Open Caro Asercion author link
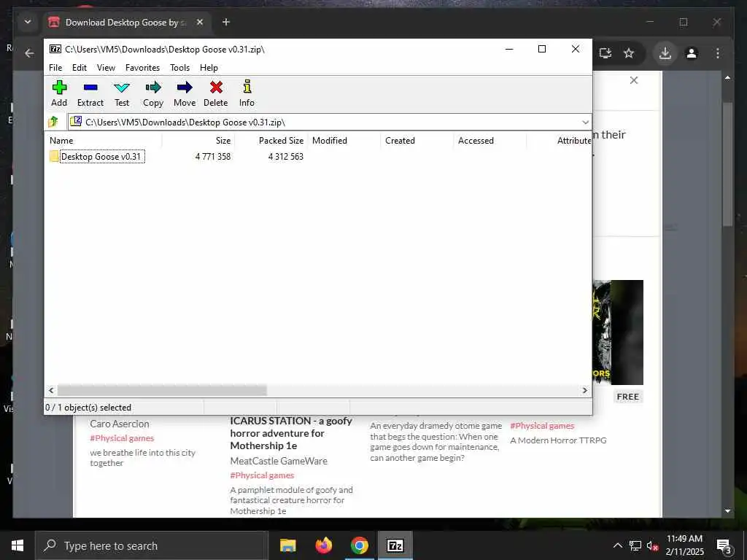The height and width of the screenshot is (560, 747). [120, 424]
